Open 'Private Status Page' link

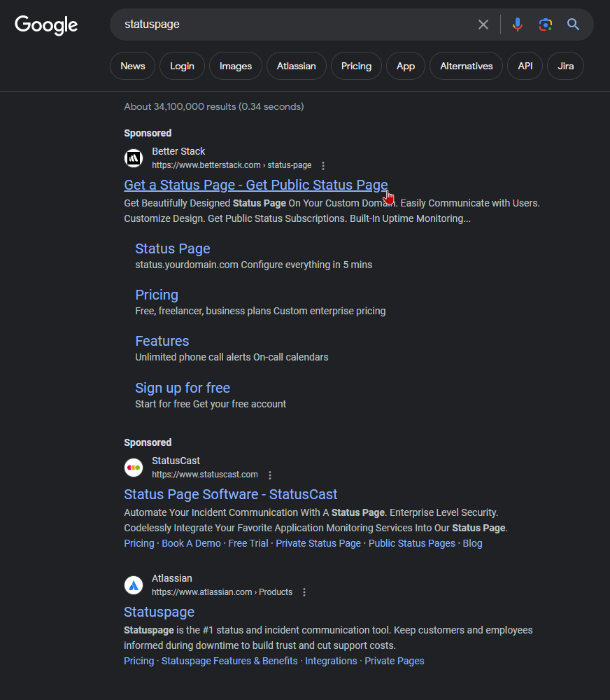318,543
